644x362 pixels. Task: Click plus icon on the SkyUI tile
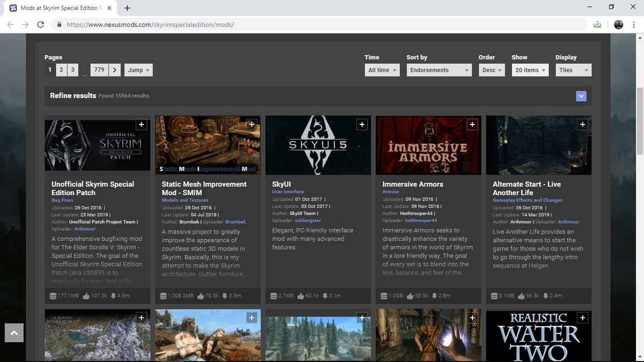click(362, 124)
